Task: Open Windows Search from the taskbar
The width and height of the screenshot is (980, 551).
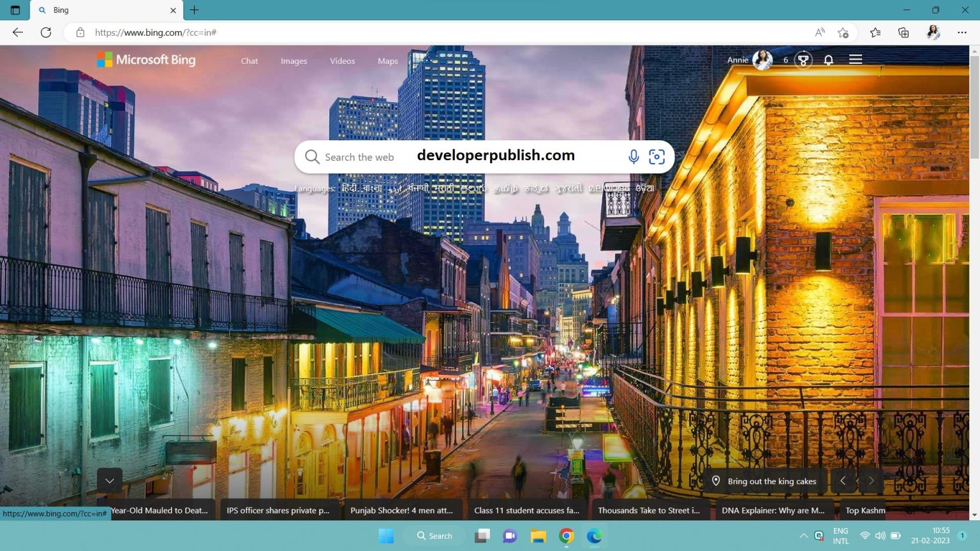Action: [x=434, y=536]
